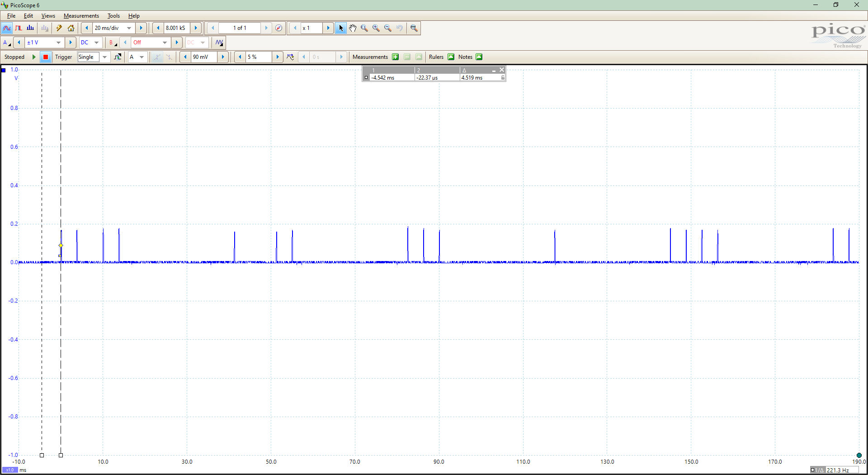The image size is (868, 475).
Task: Click the Home default setup icon
Action: pos(71,28)
